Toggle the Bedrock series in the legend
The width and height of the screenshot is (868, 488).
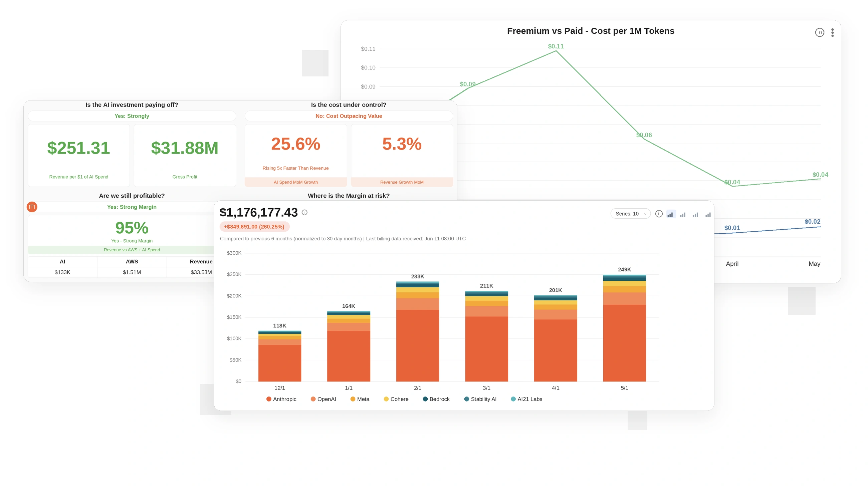(x=436, y=399)
